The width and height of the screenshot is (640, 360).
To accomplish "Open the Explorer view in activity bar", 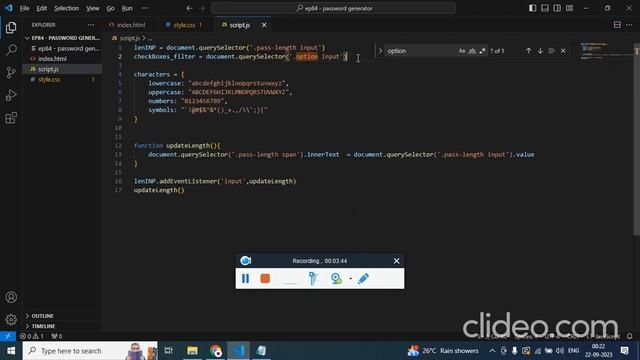I will pyautogui.click(x=11, y=28).
